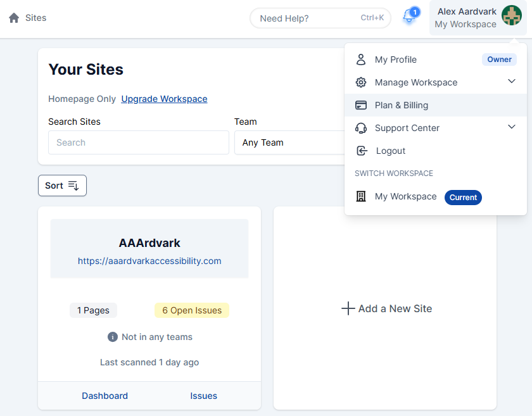The width and height of the screenshot is (532, 416).
Task: Click the gear icon for Manage Workspace
Action: point(361,82)
